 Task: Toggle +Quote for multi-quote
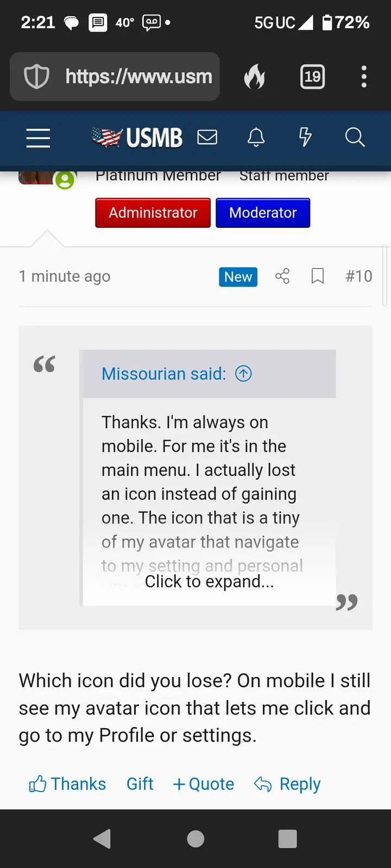(x=204, y=784)
